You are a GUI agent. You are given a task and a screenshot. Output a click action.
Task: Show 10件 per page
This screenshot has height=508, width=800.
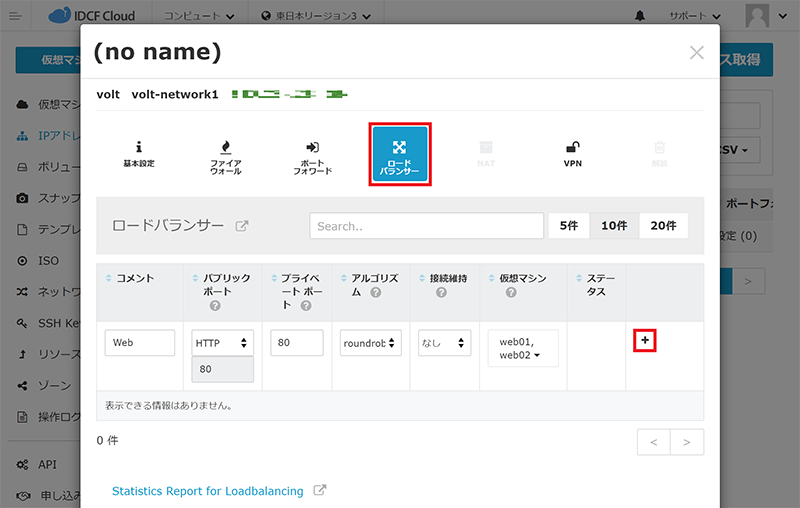[614, 226]
